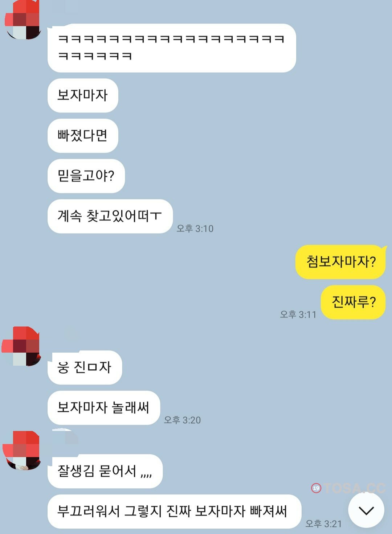Select the '웅 진ㅁ자' reply bubble

click(85, 367)
